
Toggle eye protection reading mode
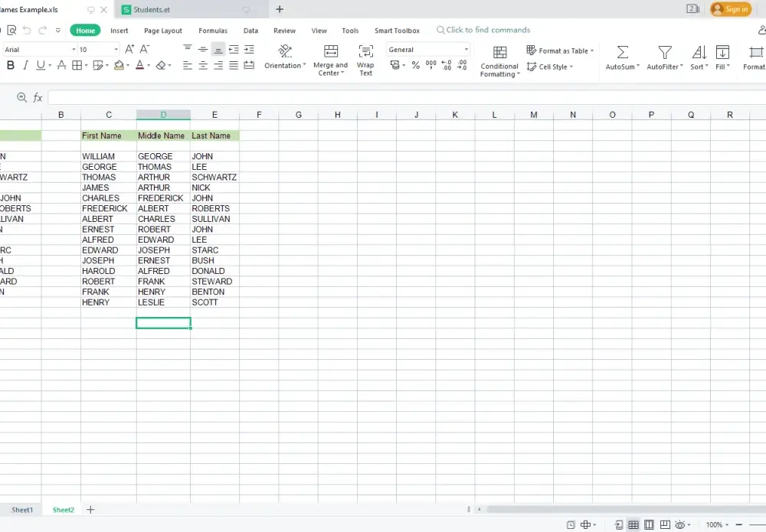[679, 524]
